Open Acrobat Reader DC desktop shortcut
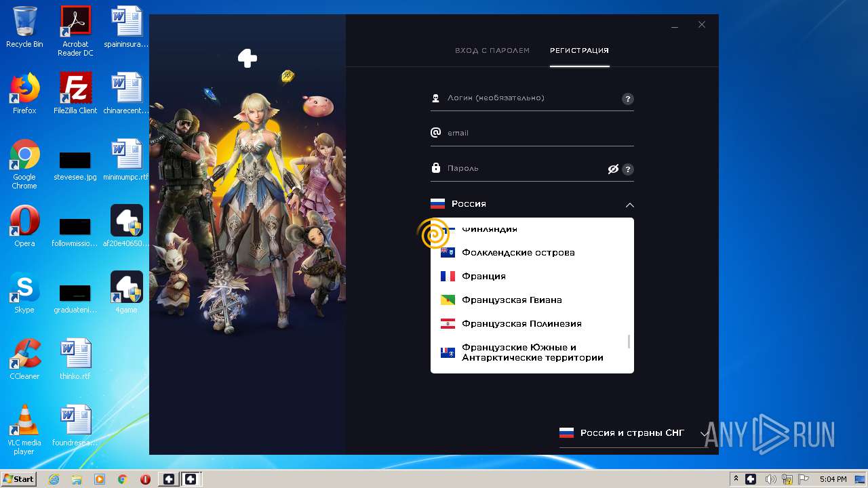Image resolution: width=868 pixels, height=488 pixels. pyautogui.click(x=75, y=31)
